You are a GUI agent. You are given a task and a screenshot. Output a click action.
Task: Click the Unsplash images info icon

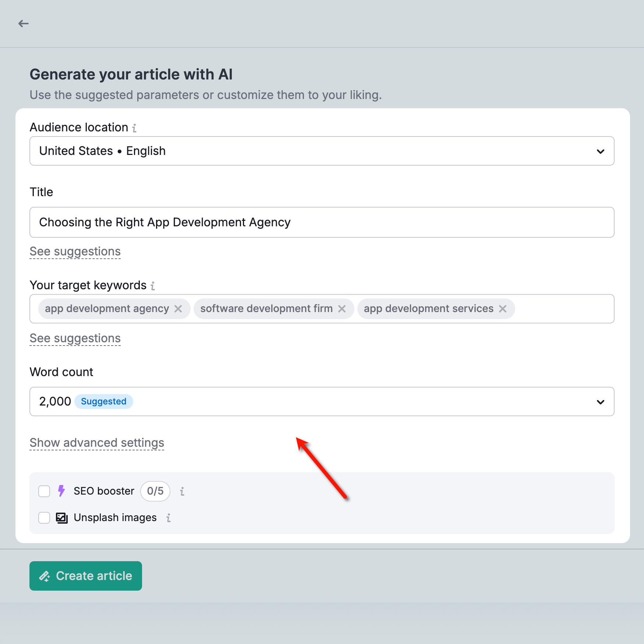pyautogui.click(x=169, y=518)
